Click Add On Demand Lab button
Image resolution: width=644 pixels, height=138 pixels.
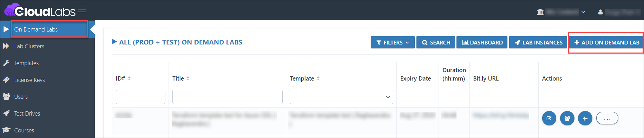click(x=606, y=42)
